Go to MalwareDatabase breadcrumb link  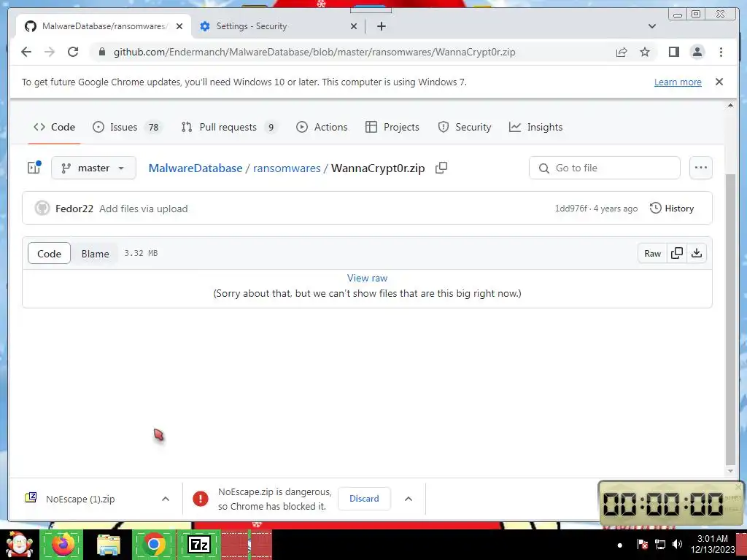[196, 168]
